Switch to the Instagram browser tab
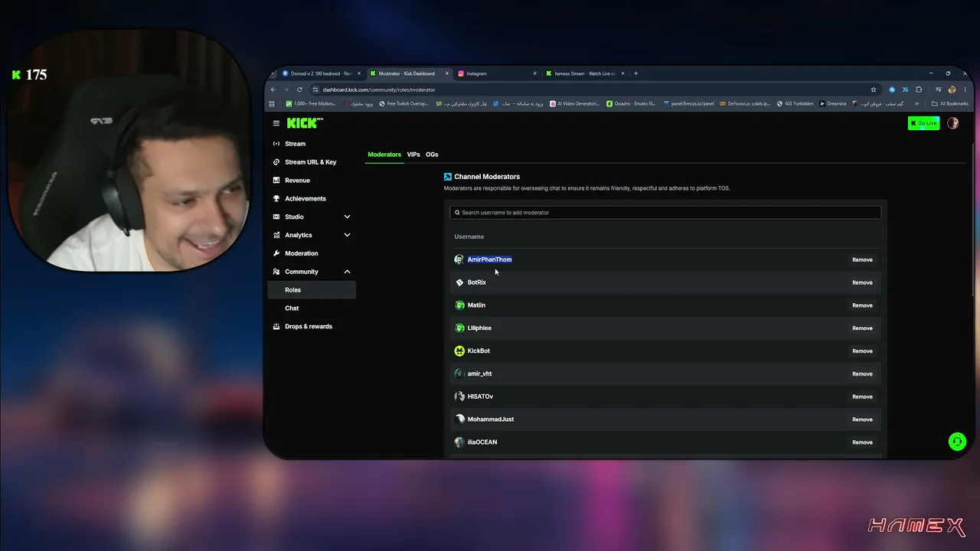The width and height of the screenshot is (980, 551). (x=497, y=73)
